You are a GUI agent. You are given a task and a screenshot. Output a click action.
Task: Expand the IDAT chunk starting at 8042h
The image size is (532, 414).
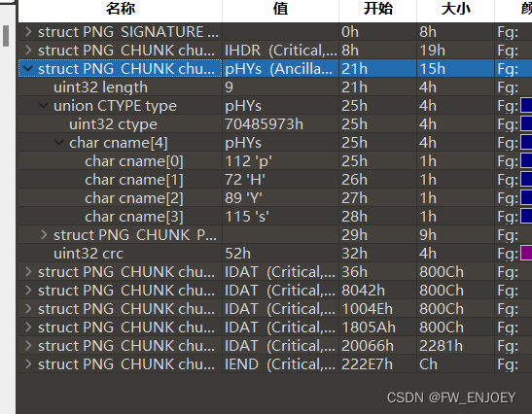click(28, 291)
